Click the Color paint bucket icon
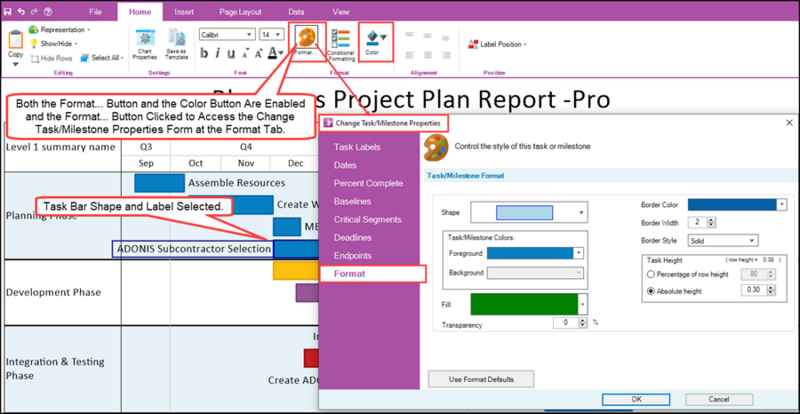 coord(372,38)
